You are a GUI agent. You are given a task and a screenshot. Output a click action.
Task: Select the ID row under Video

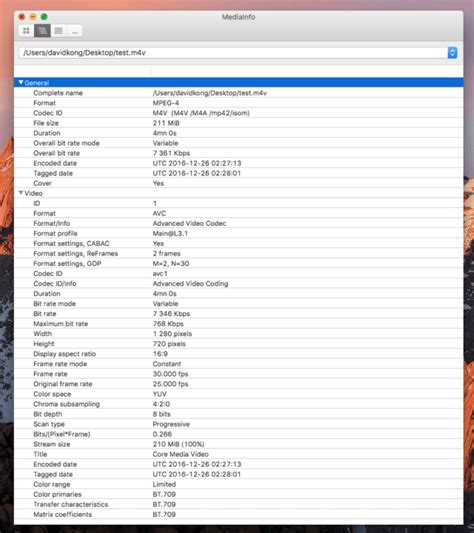(x=238, y=203)
